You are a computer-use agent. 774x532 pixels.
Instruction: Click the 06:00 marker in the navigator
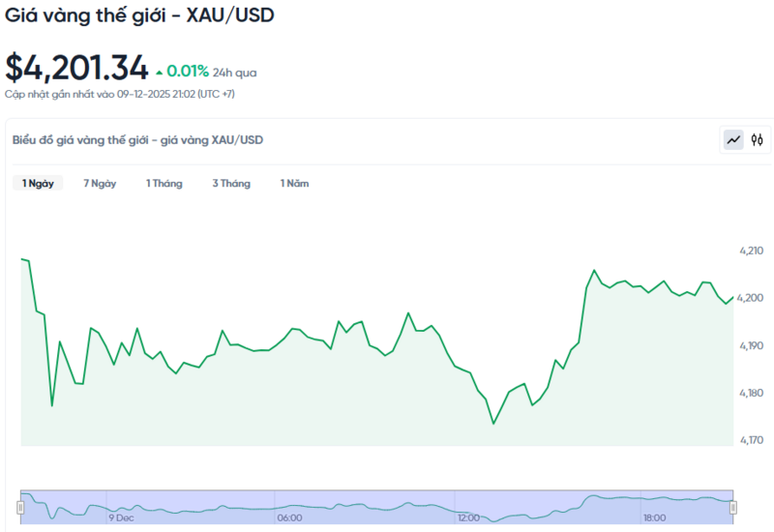[x=289, y=518]
